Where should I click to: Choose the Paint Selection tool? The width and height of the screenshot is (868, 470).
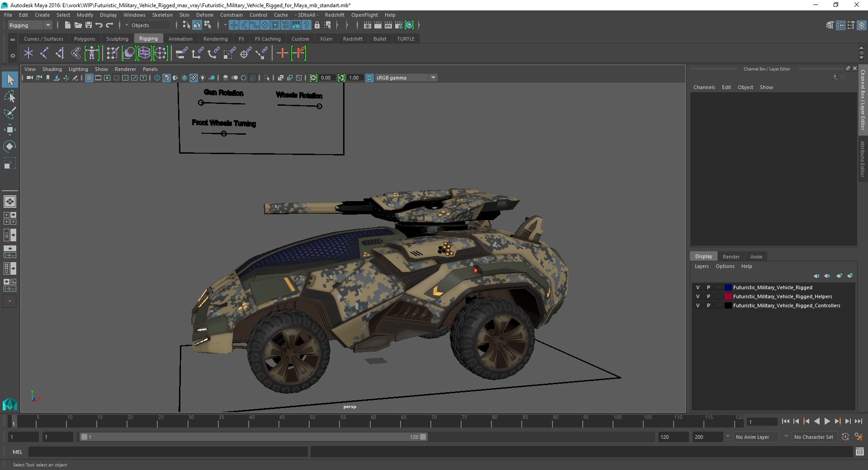point(10,113)
